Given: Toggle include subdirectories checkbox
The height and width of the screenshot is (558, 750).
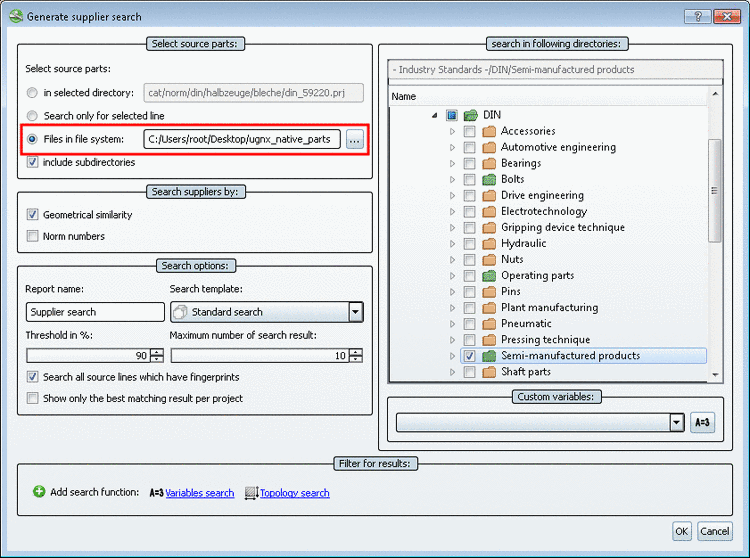Looking at the screenshot, I should tap(32, 162).
